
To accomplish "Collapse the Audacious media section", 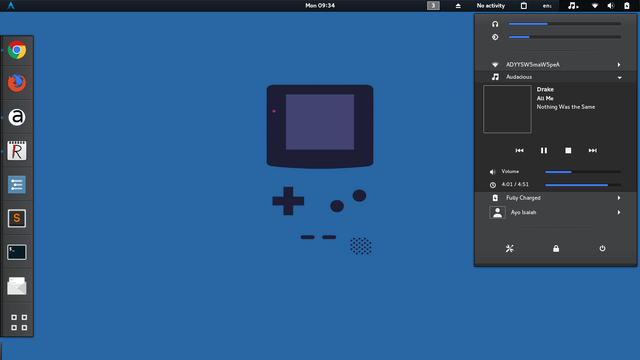I will coord(556,77).
